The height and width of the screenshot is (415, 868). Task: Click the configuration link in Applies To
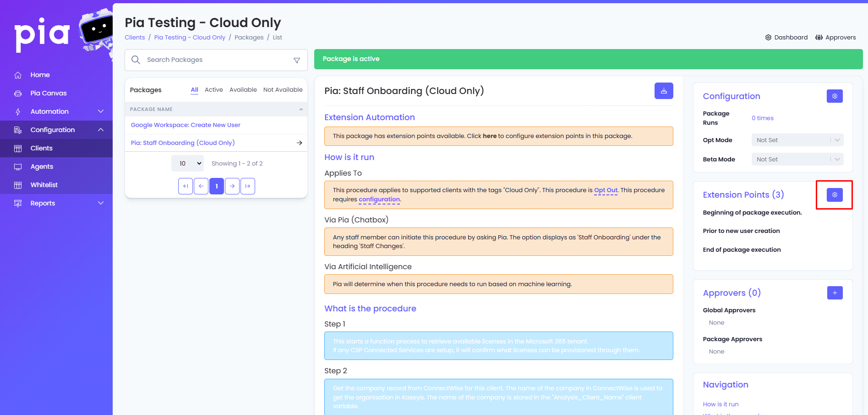[379, 199]
